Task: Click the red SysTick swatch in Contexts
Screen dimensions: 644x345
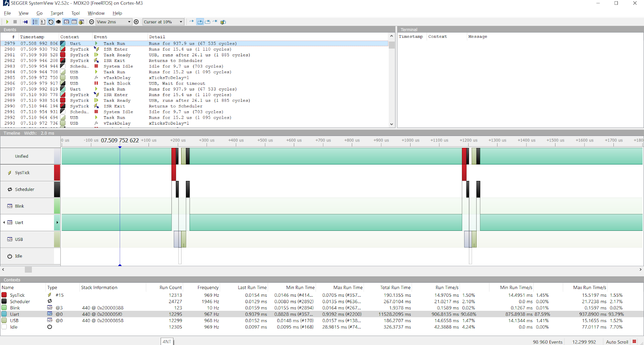Action: pyautogui.click(x=4, y=295)
